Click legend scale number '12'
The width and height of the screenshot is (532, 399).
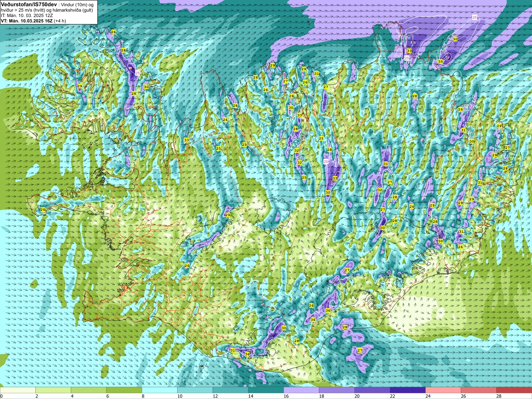click(215, 396)
